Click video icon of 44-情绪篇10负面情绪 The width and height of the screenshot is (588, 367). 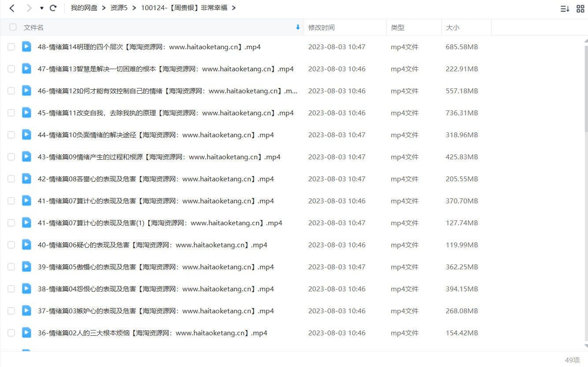pos(27,134)
